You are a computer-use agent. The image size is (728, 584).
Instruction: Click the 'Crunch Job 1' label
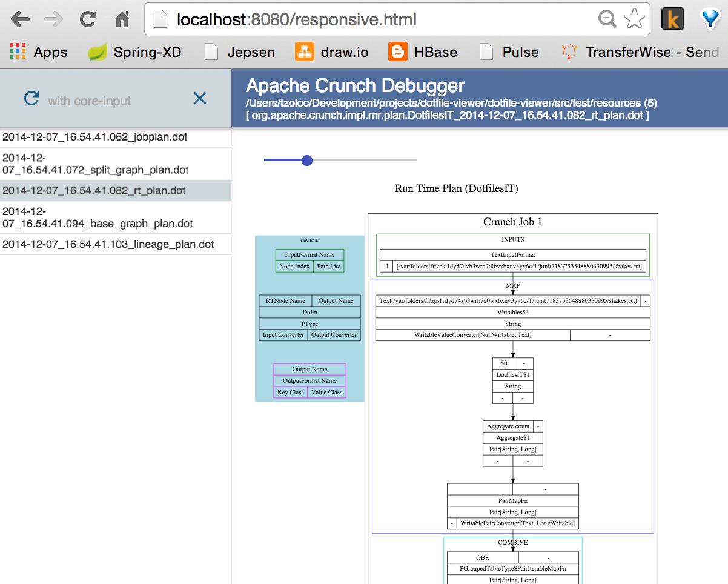coord(512,222)
